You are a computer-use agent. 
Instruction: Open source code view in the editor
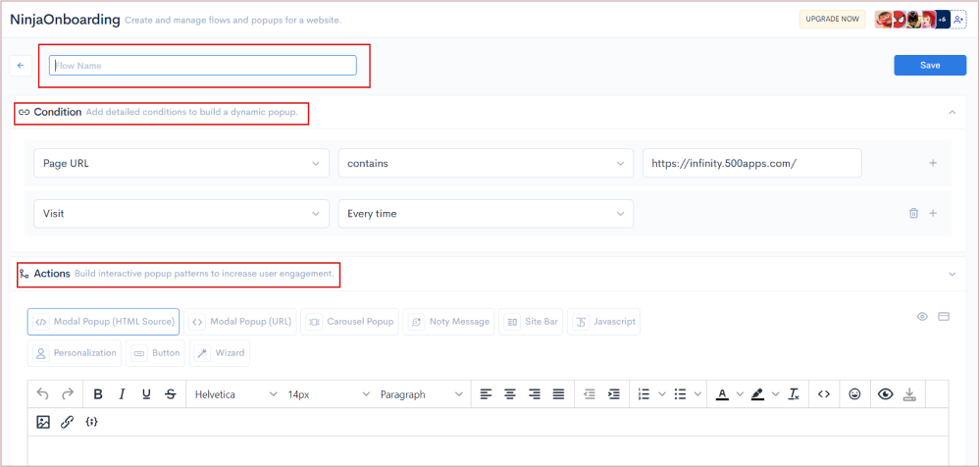click(824, 394)
